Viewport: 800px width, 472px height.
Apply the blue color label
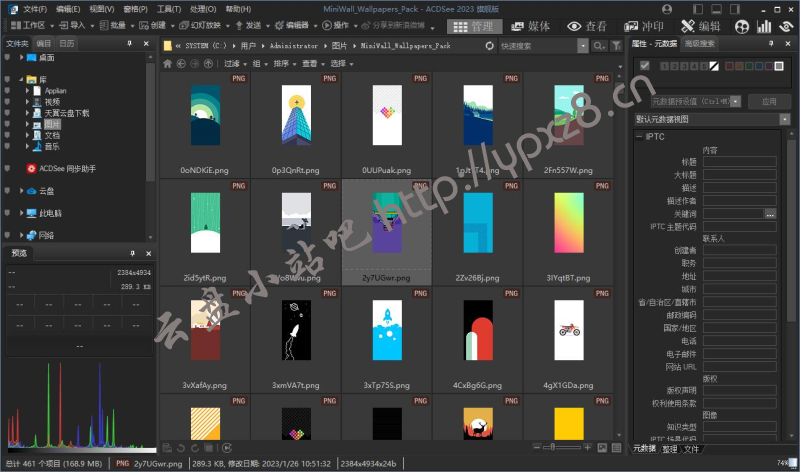759,66
